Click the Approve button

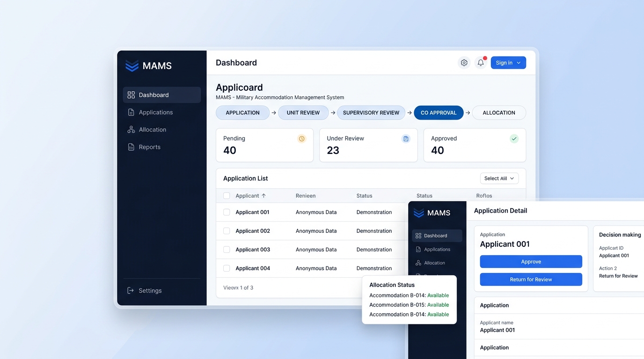(x=531, y=262)
